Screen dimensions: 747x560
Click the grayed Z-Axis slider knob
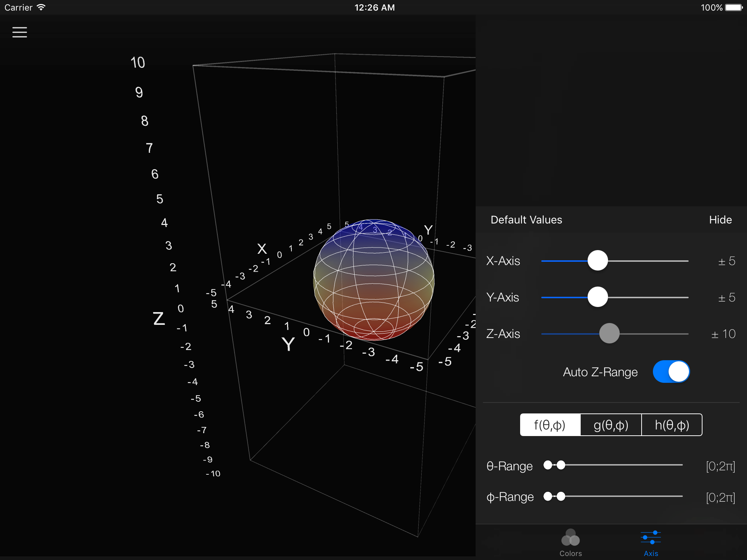point(609,333)
